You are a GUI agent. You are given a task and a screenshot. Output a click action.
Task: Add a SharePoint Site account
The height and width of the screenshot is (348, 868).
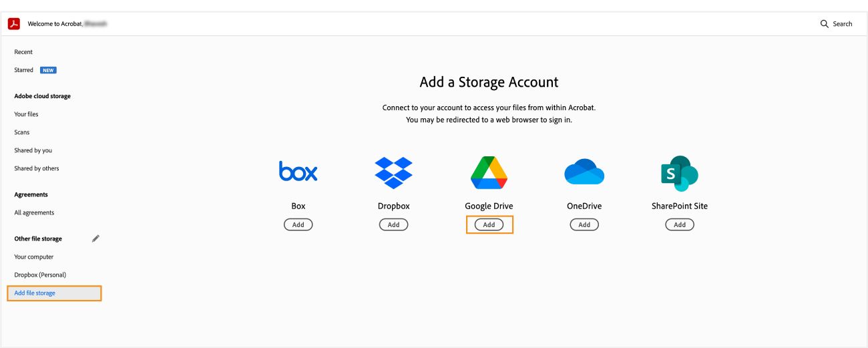pos(680,224)
